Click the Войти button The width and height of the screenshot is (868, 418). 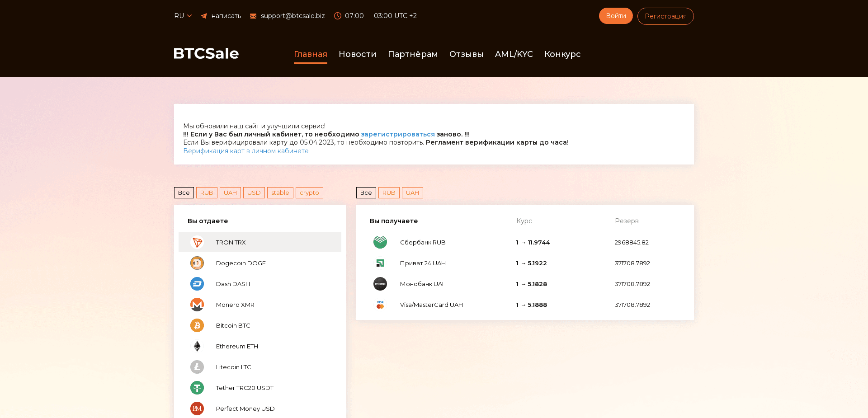click(x=615, y=15)
